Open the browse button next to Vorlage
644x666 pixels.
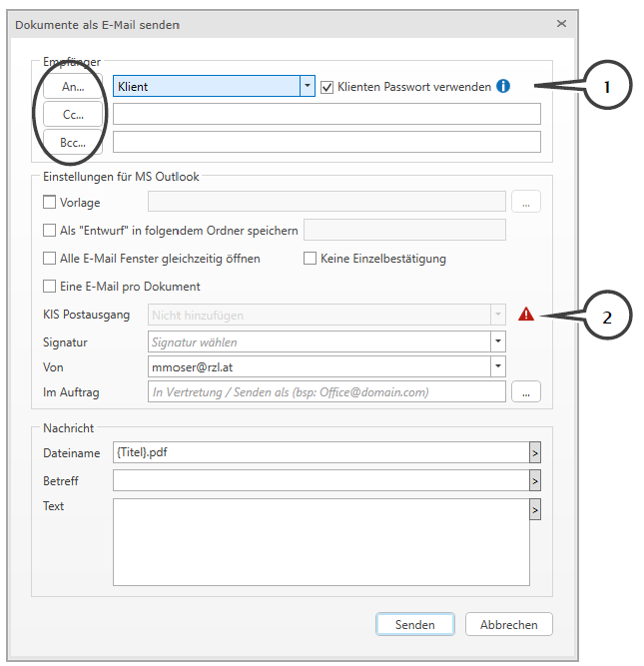526,202
